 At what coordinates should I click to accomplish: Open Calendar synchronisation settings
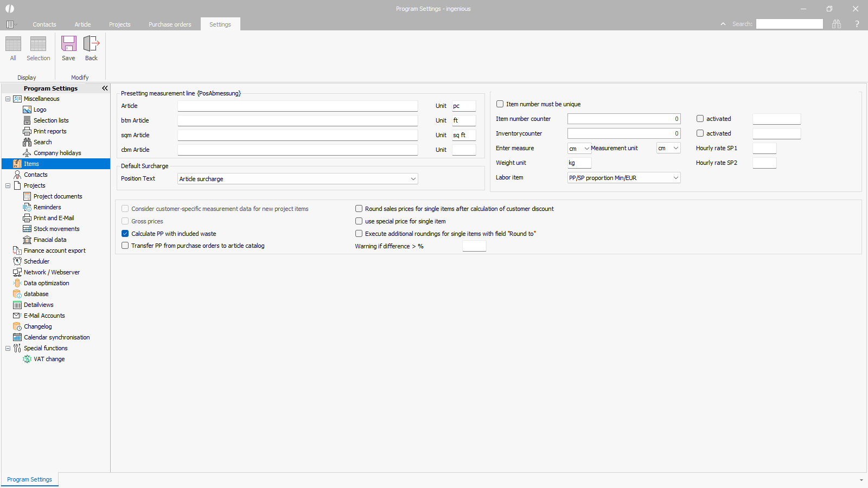56,337
